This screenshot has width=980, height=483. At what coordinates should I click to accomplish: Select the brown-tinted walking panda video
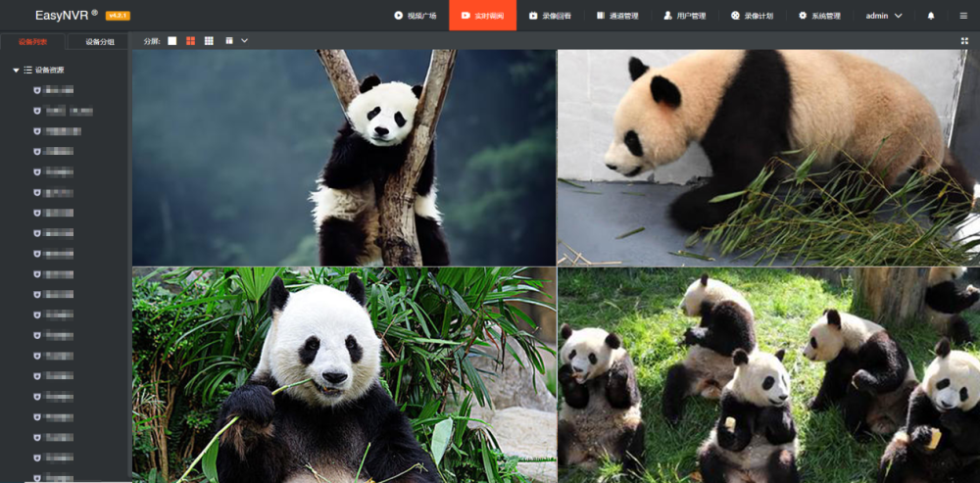coord(768,158)
